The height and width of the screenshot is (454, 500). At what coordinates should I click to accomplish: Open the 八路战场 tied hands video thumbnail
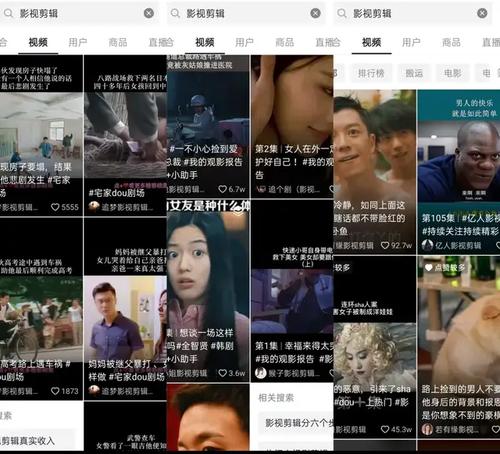125,135
